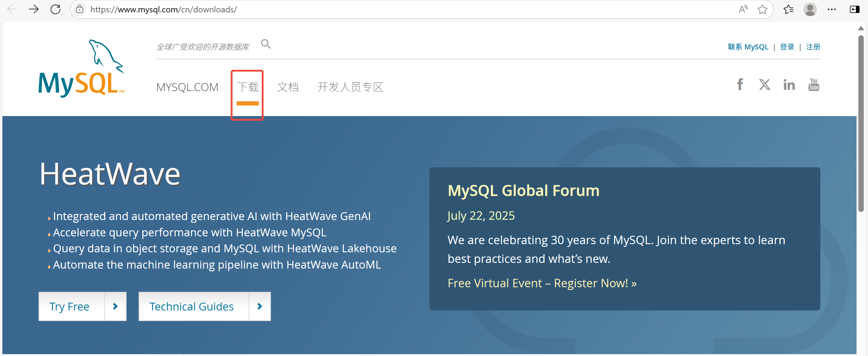The image size is (868, 356).
Task: Click arrow beside Technical Guides
Action: 259,306
